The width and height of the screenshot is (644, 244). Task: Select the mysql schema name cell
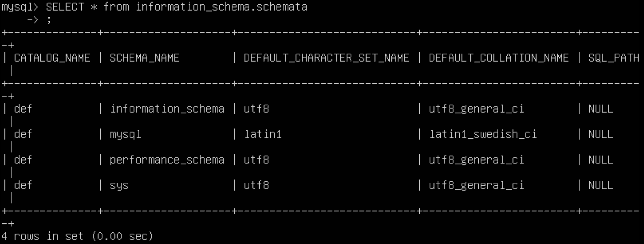[x=125, y=134]
